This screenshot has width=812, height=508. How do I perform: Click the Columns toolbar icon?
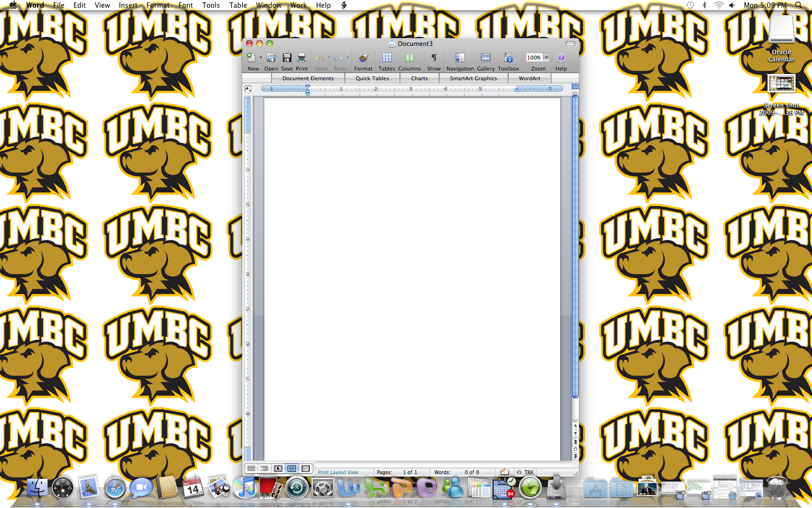[x=409, y=58]
